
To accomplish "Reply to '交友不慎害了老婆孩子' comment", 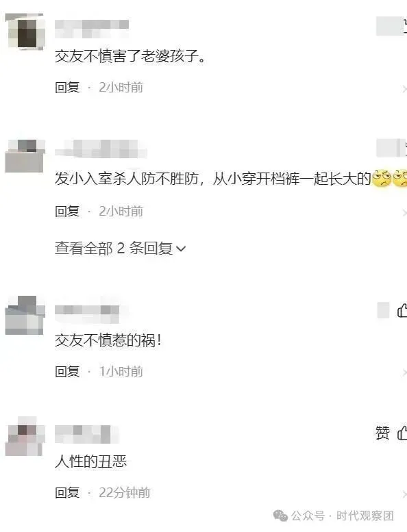I will 67,88.
